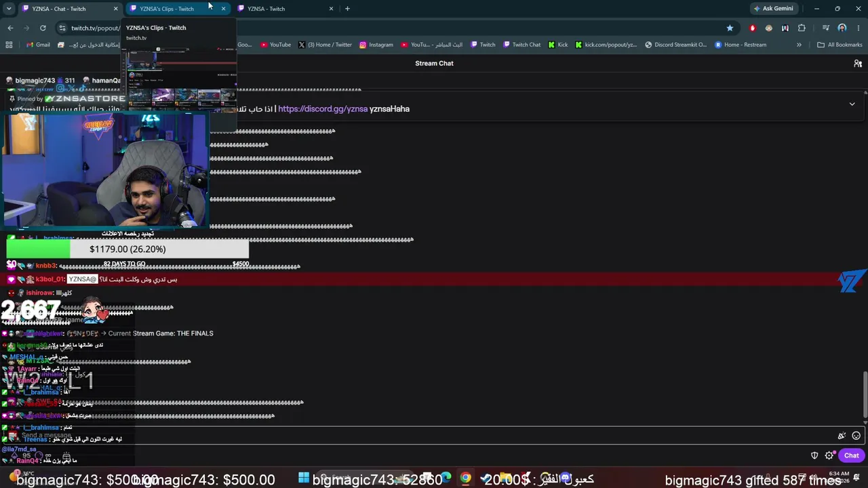
Task: Click the bigmagic743 top gifter name
Action: [35, 80]
